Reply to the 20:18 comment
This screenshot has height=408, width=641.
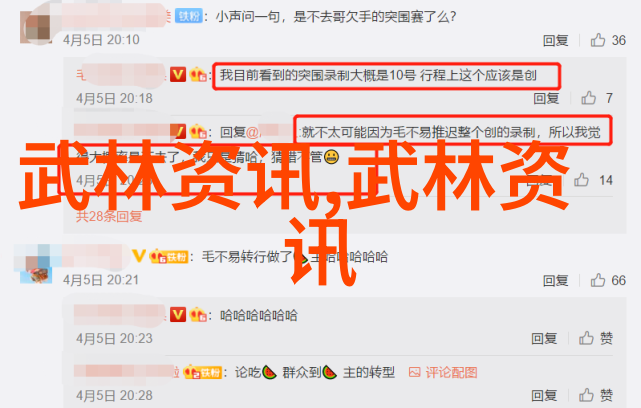pyautogui.click(x=546, y=98)
